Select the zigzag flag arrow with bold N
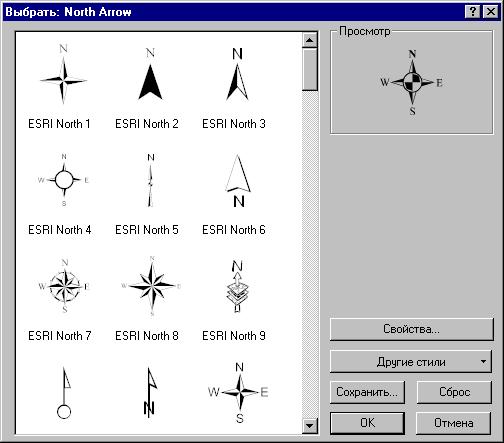 click(150, 392)
